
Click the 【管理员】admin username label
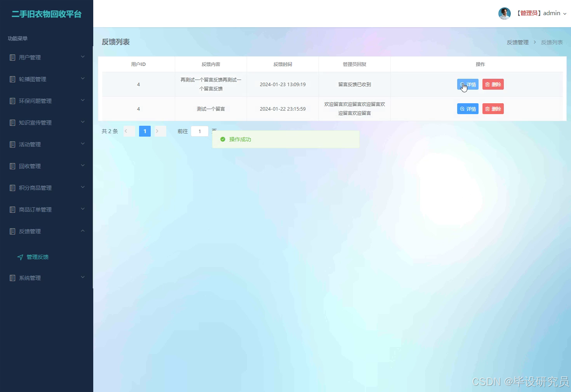click(538, 13)
